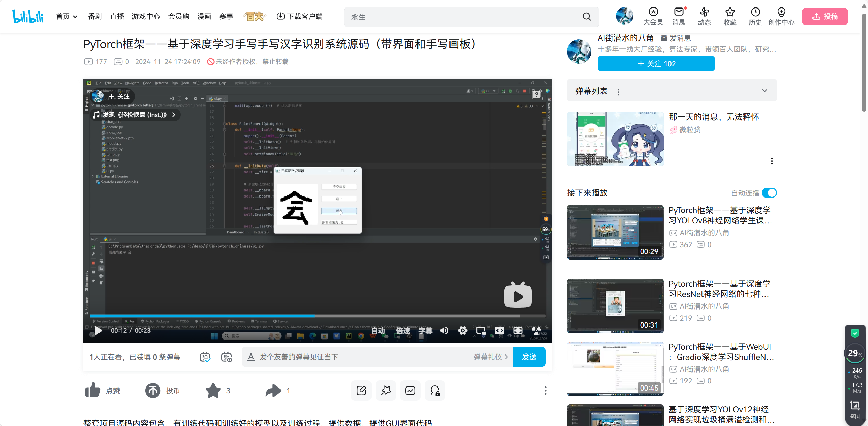Expand the 弹幕列表 danmaku list chevron
This screenshot has width=868, height=426.
(x=765, y=90)
